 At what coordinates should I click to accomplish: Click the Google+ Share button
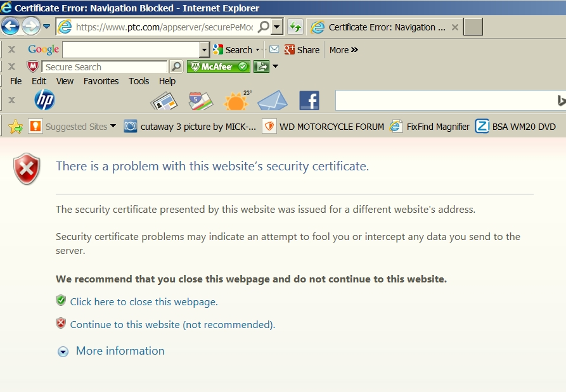pyautogui.click(x=302, y=50)
